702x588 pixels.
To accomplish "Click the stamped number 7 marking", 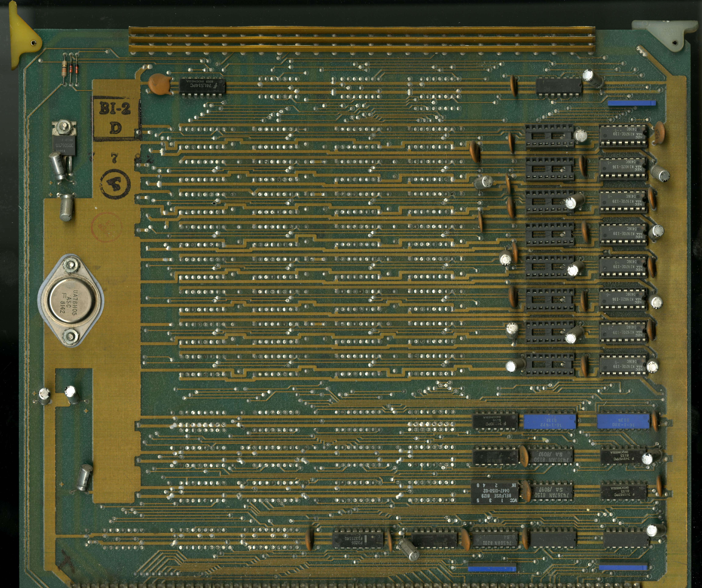I will pos(114,158).
